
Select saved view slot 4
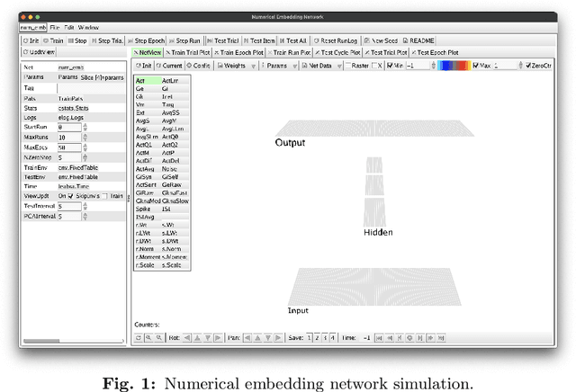click(333, 338)
